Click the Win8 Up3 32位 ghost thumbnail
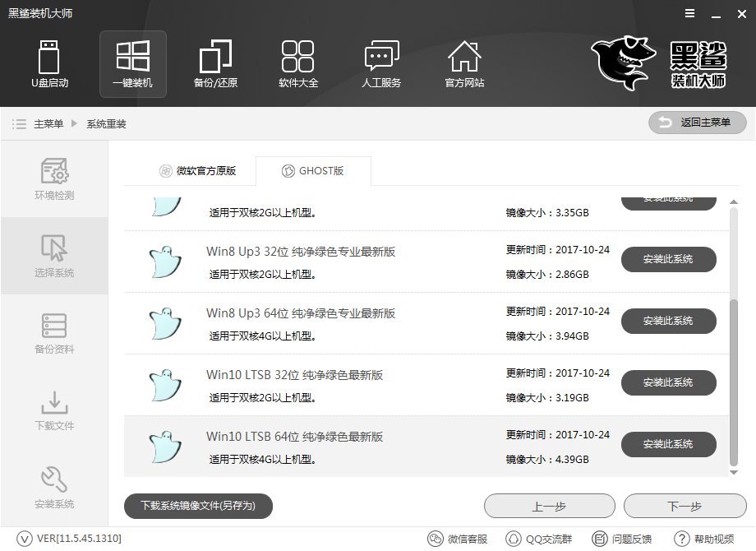Viewport: 756px width, 551px height. coord(164,259)
